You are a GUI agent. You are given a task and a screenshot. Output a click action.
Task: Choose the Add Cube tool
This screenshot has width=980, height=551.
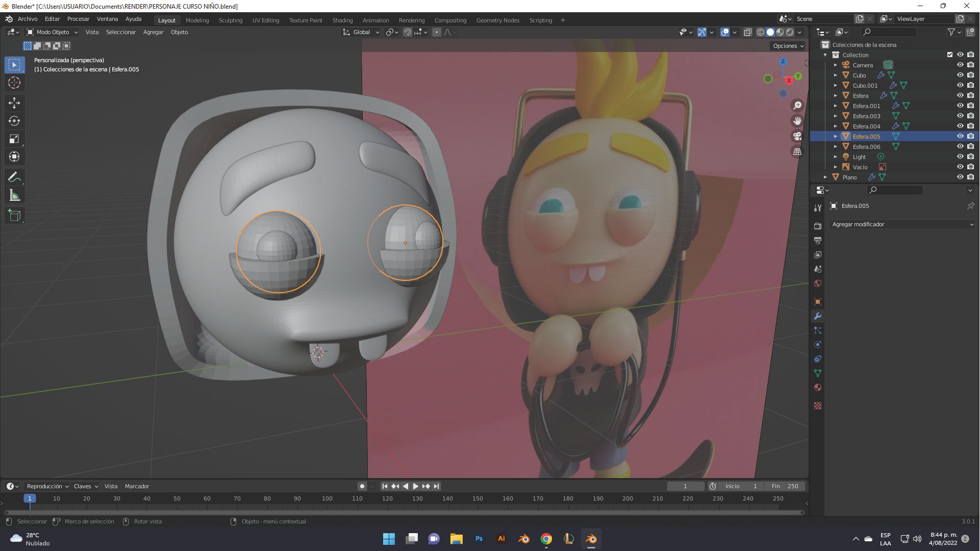pos(14,216)
